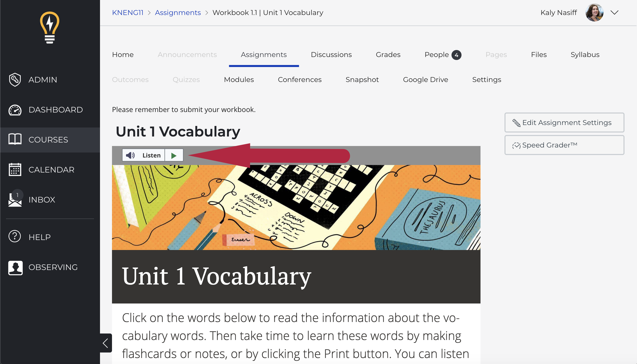
Task: Open the Google Drive tab
Action: 425,79
